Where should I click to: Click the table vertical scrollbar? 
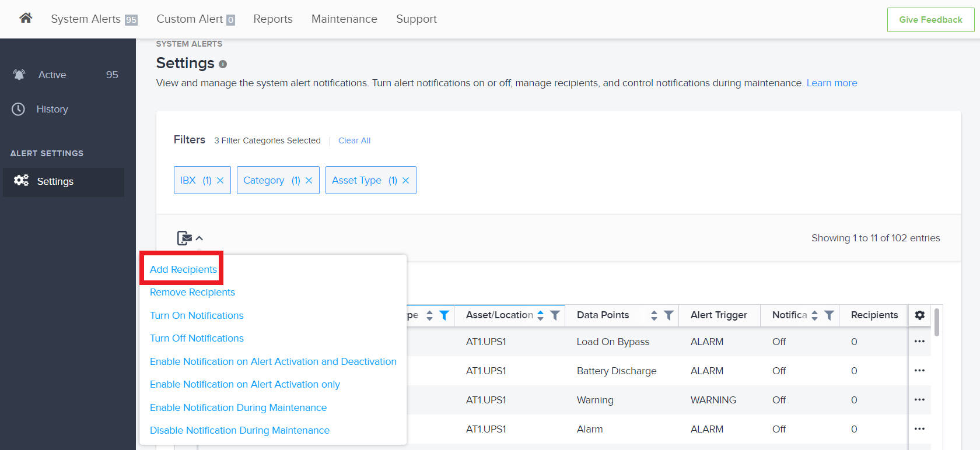click(937, 322)
